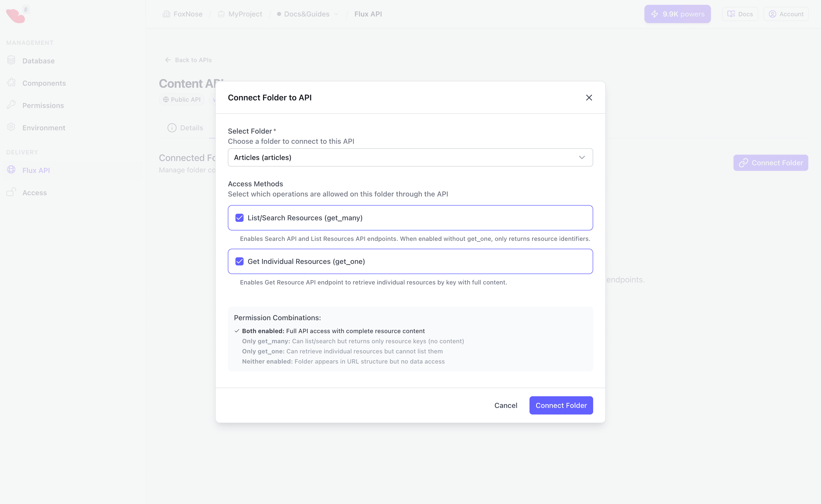Select the Flux API globe icon
Viewport: 821px width, 504px height.
pyautogui.click(x=11, y=170)
